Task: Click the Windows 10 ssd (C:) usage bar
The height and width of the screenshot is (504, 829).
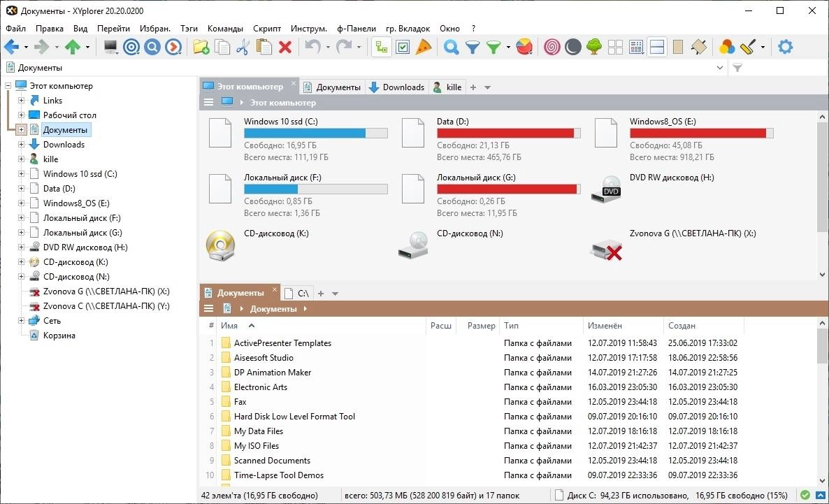Action: [316, 134]
